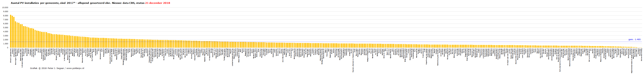644x75 pixels.
Task: Click the y-axis value '2.000'
Action: pyautogui.click(x=6, y=40)
